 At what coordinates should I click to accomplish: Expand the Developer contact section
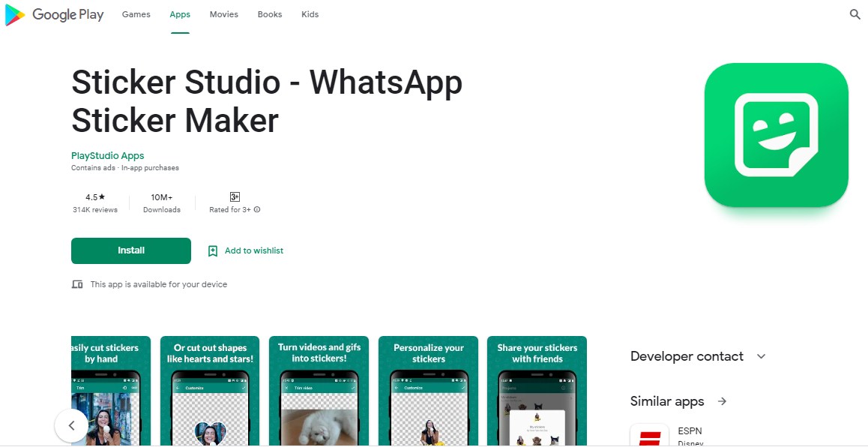click(x=761, y=356)
